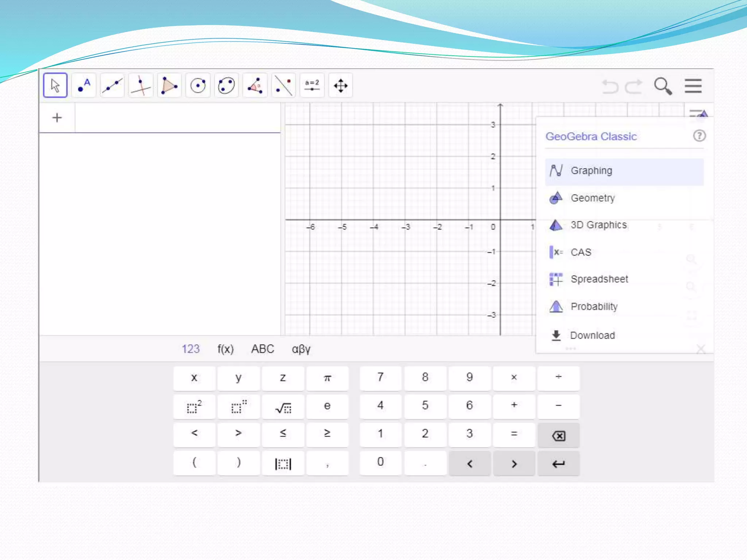
Task: Choose the Line through two points tool
Action: tap(112, 86)
